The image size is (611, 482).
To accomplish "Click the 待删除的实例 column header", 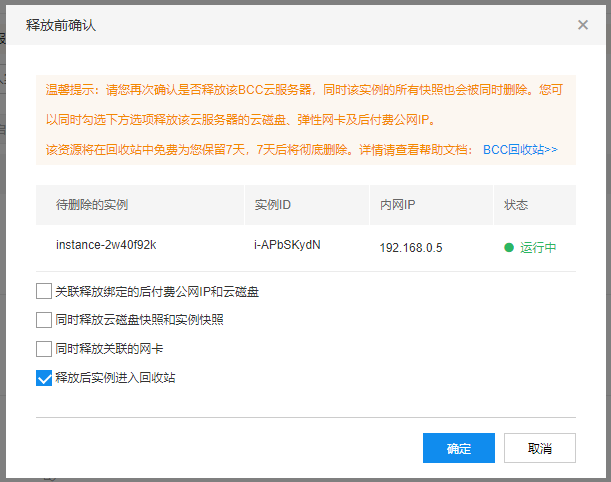I will (92, 205).
